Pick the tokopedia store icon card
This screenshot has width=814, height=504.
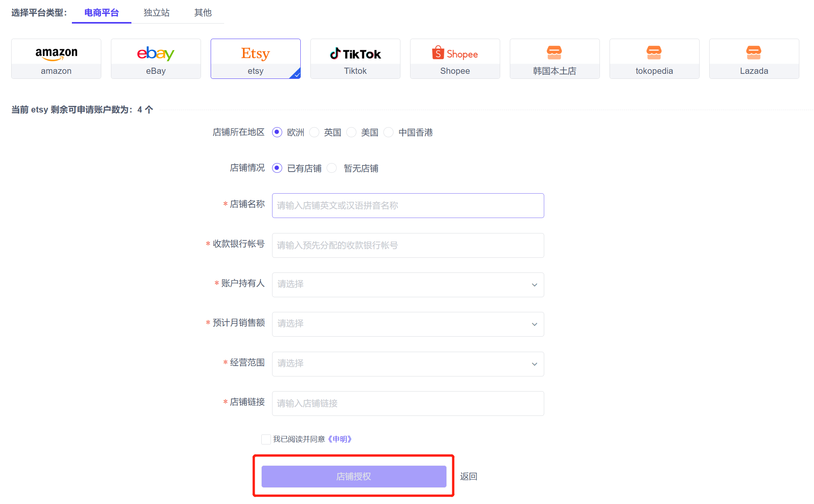click(x=654, y=58)
